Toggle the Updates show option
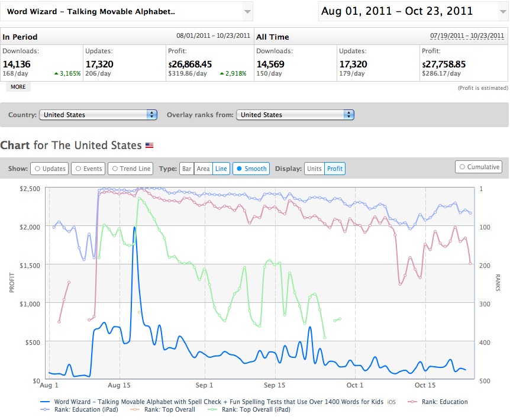 click(50, 169)
